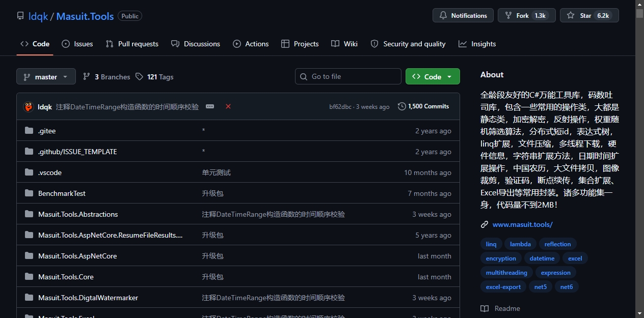Select the excel-export topic tag
The width and height of the screenshot is (644, 318).
503,287
